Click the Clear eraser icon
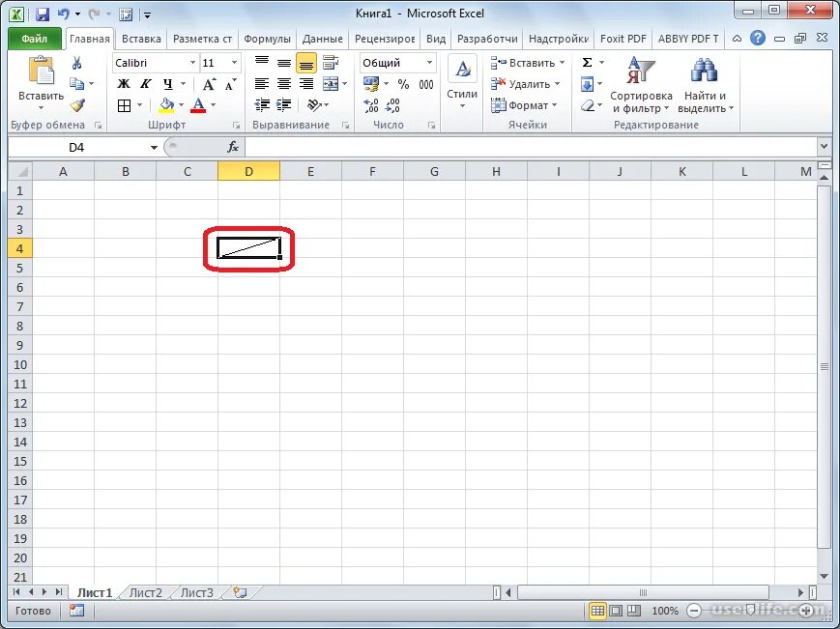Screen dimensions: 840x629 coord(588,105)
